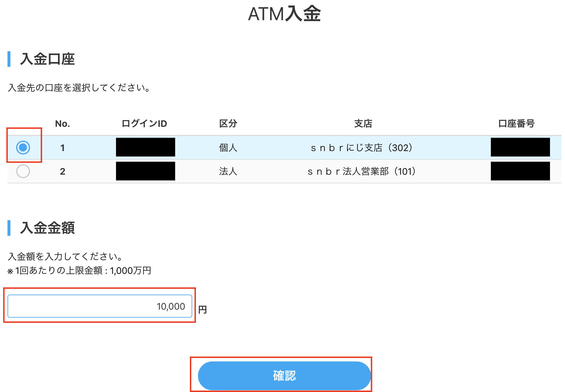
Task: Click the ATM入金 page title
Action: [x=284, y=14]
